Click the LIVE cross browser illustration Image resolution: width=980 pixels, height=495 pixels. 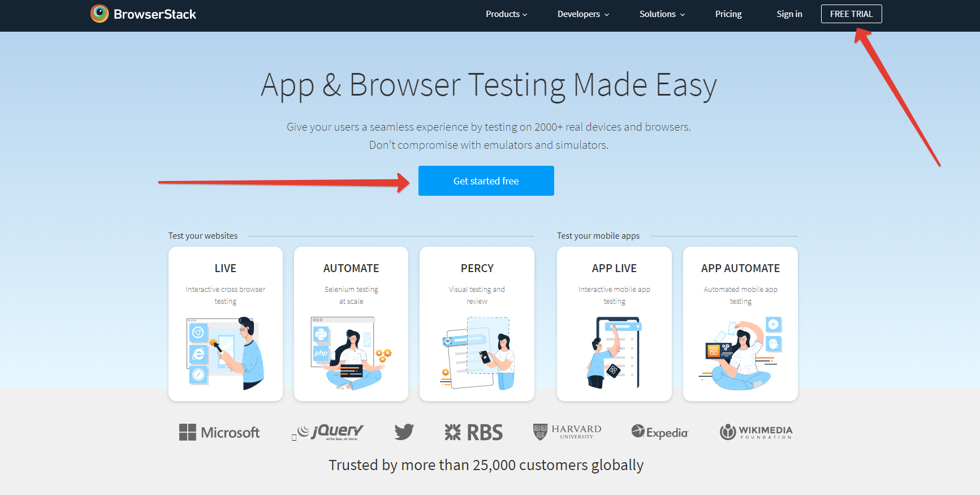pyautogui.click(x=226, y=354)
